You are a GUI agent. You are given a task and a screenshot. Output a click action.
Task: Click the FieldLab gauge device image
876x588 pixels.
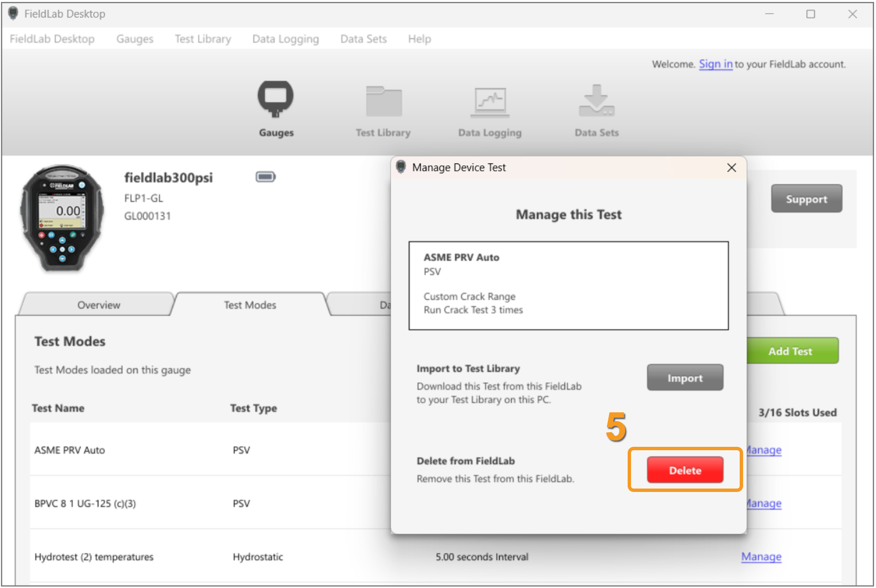62,218
